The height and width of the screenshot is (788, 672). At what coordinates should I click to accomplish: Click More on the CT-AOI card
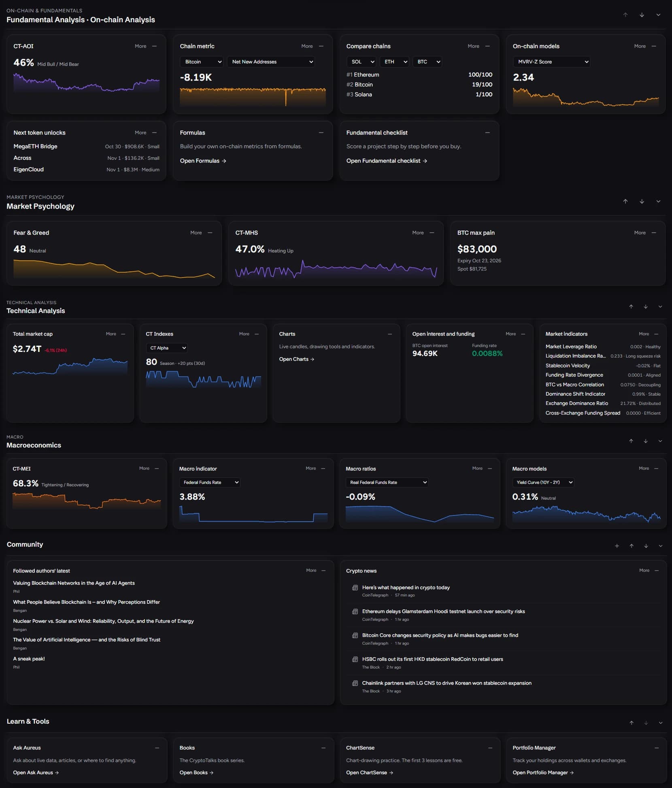pyautogui.click(x=140, y=46)
